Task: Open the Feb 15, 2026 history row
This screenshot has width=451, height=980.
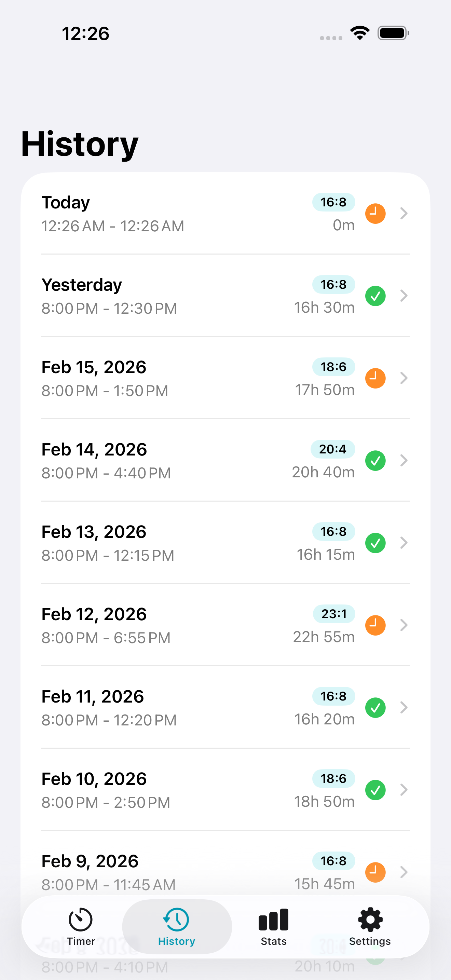Action: (225, 378)
